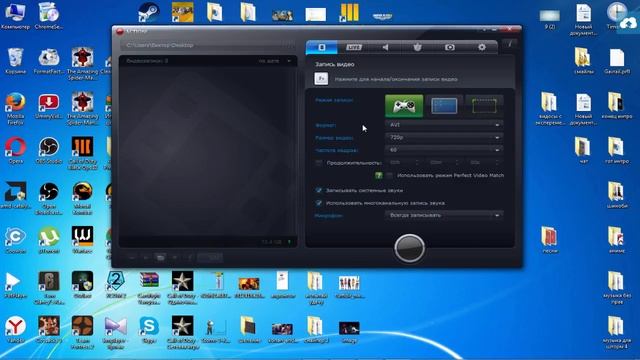Click the duration minutes field
Viewport: 640px width, 360px height.
point(443,162)
